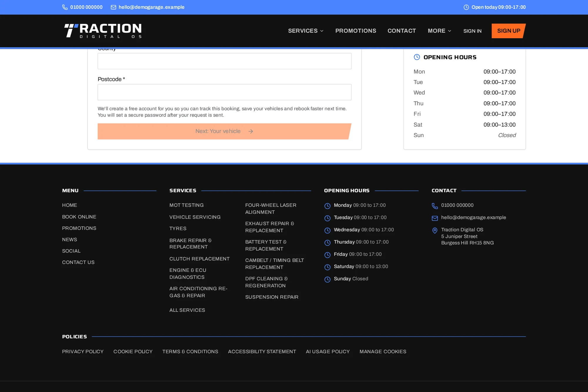Viewport: 588px width, 392px height.
Task: Click the Sat 09:00–13:00 row in sidebar
Action: click(x=465, y=125)
